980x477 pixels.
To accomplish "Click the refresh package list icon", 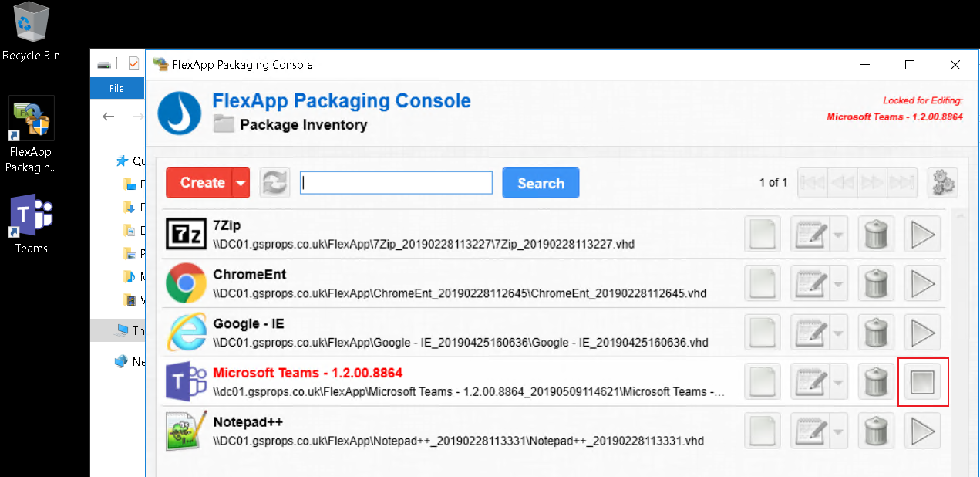I will 274,183.
